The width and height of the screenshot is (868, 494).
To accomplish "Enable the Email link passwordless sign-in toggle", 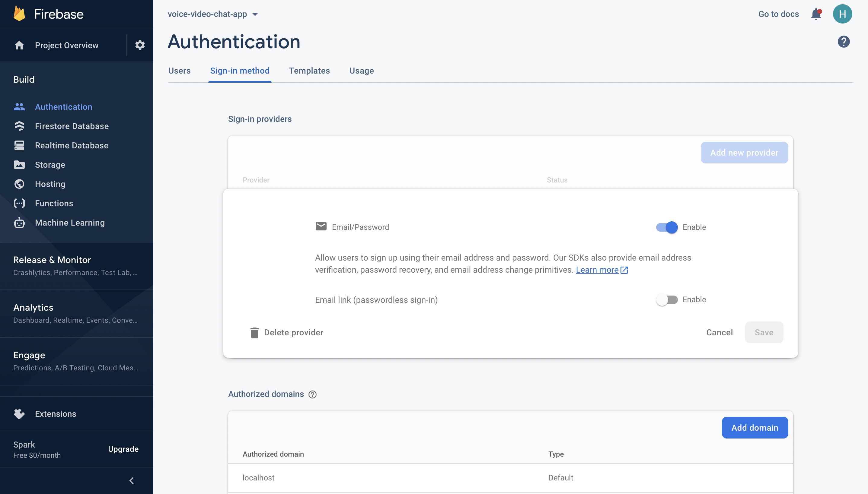I will point(666,299).
